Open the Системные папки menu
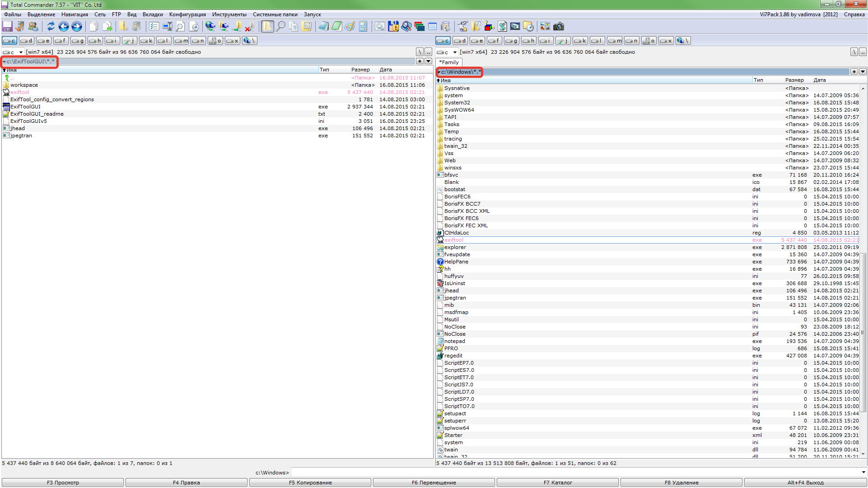This screenshot has width=868, height=488. [275, 14]
